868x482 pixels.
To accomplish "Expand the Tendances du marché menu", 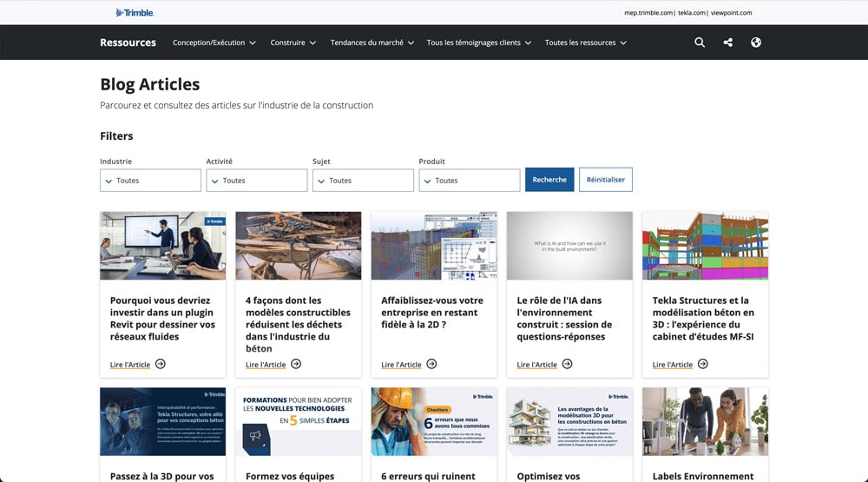I will point(372,43).
